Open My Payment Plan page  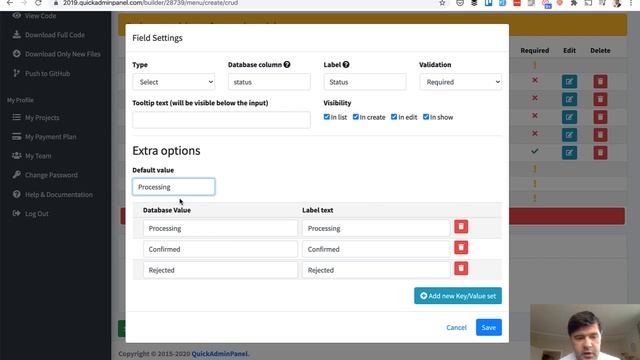point(51,137)
